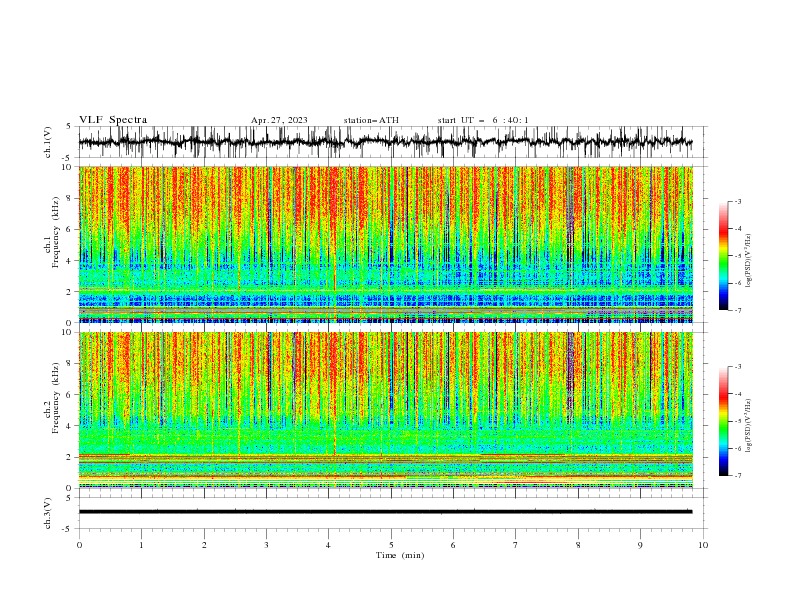This screenshot has height=612, width=792.
Task: Click the 'Time (min)' axis label
Action: coord(400,555)
